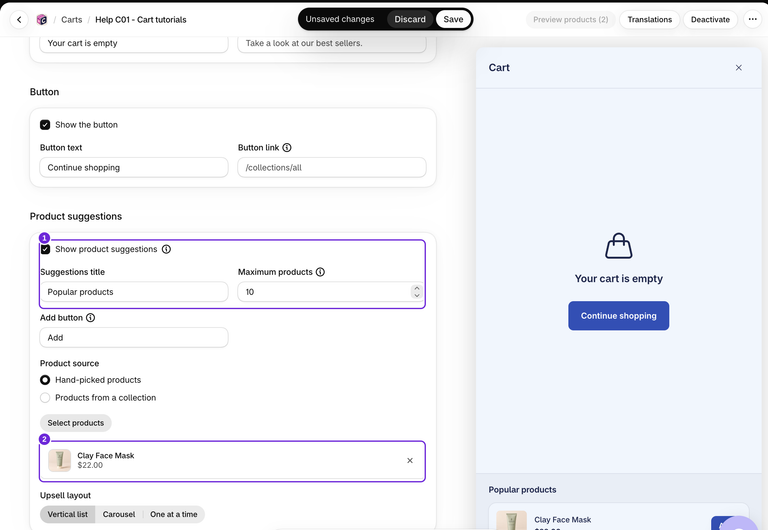Open Clay Face Mask thumbnail in cart preview

point(511,520)
